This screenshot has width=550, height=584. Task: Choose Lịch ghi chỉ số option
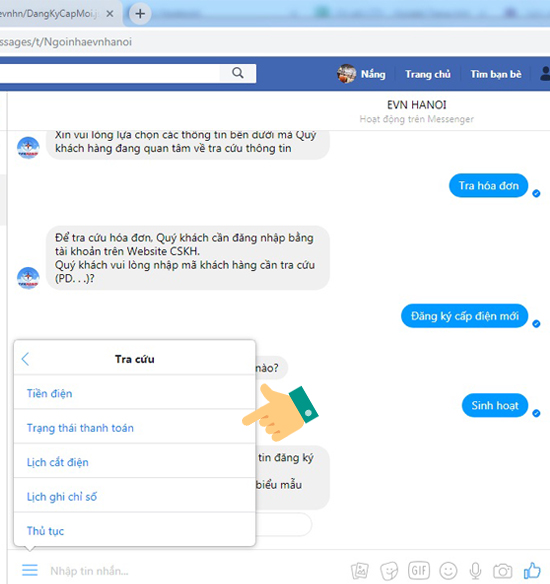pos(134,496)
